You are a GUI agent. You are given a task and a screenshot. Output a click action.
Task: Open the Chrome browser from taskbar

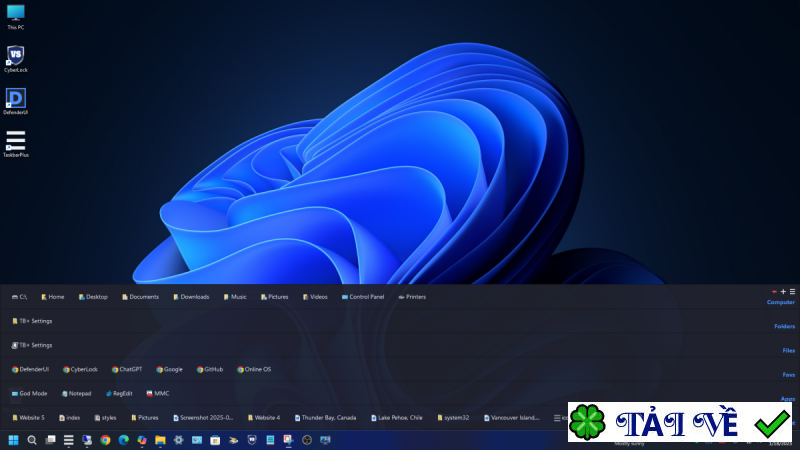[105, 440]
